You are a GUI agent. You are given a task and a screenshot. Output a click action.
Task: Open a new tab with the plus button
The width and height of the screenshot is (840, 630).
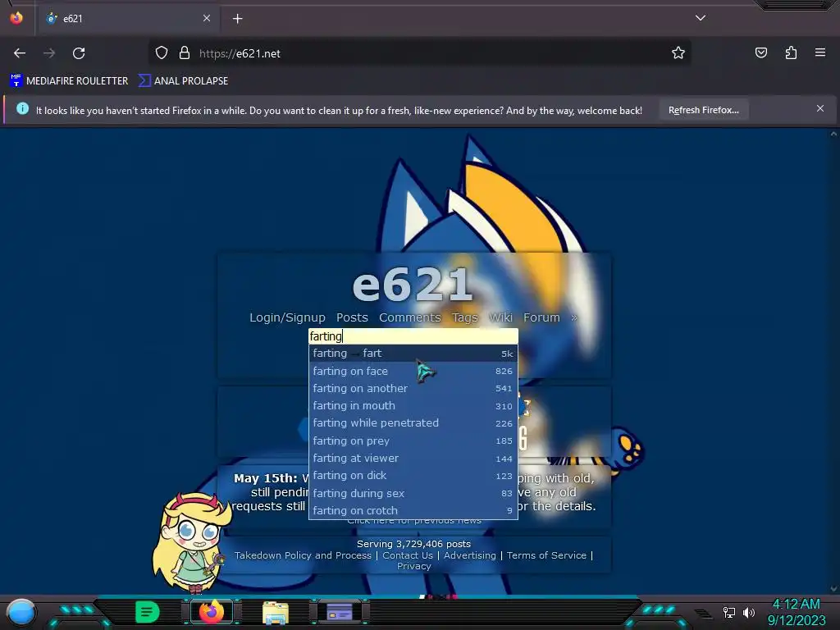237,19
